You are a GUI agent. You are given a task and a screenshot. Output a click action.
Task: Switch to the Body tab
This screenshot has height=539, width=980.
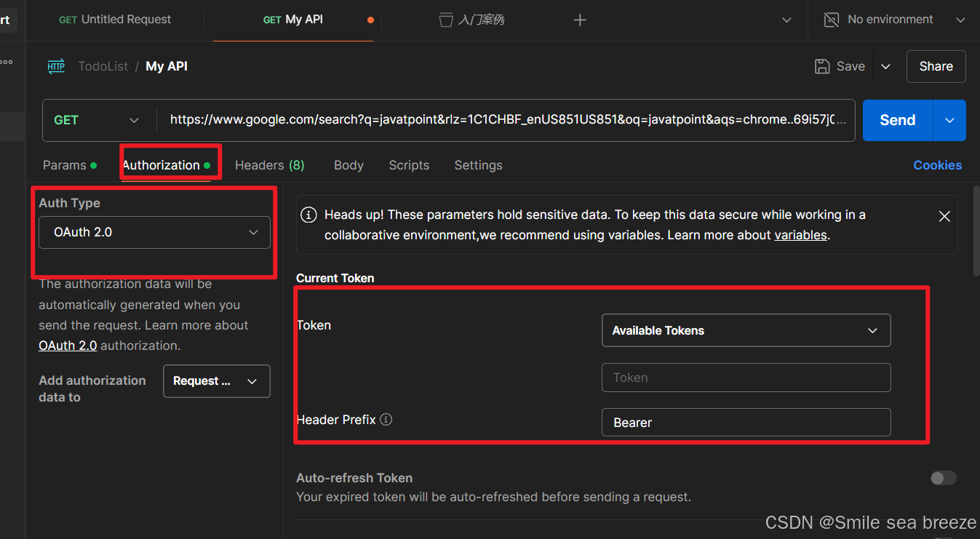(x=348, y=165)
